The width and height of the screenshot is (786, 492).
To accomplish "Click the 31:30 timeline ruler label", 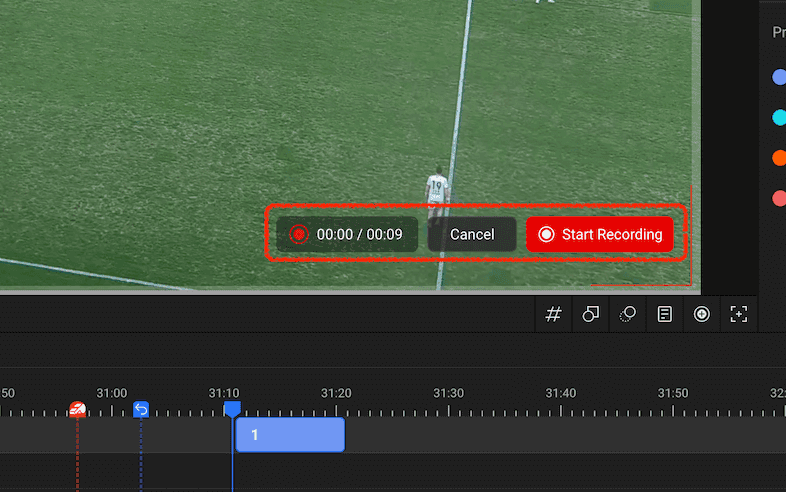I will tap(449, 393).
